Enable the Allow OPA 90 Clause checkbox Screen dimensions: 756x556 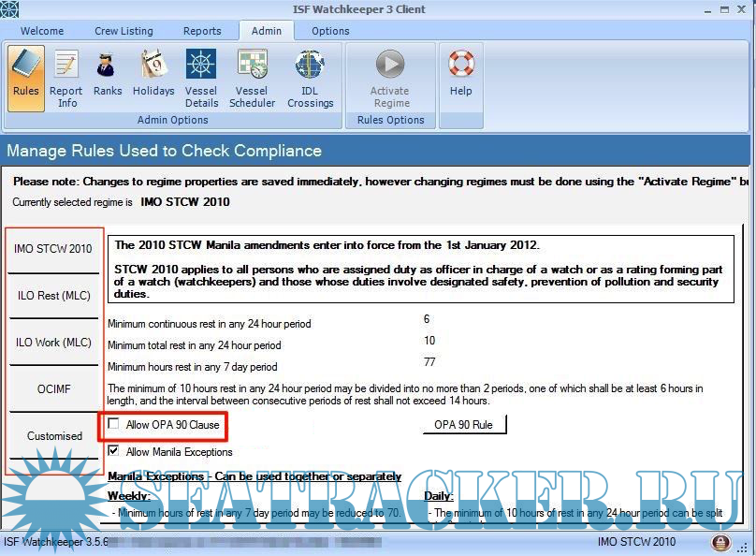(114, 425)
